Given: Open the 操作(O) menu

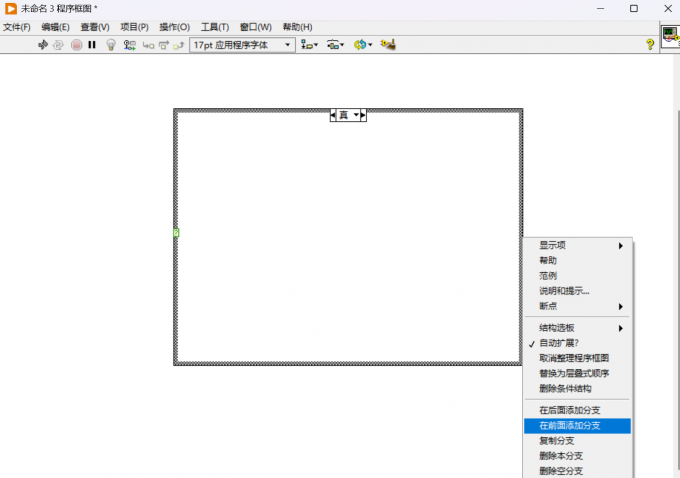Looking at the screenshot, I should pos(174,27).
